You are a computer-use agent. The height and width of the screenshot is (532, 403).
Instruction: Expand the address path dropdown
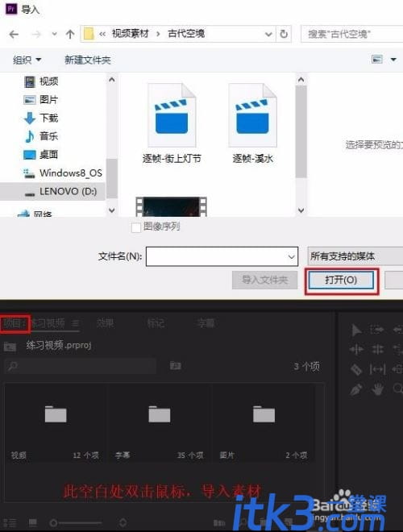pos(268,34)
